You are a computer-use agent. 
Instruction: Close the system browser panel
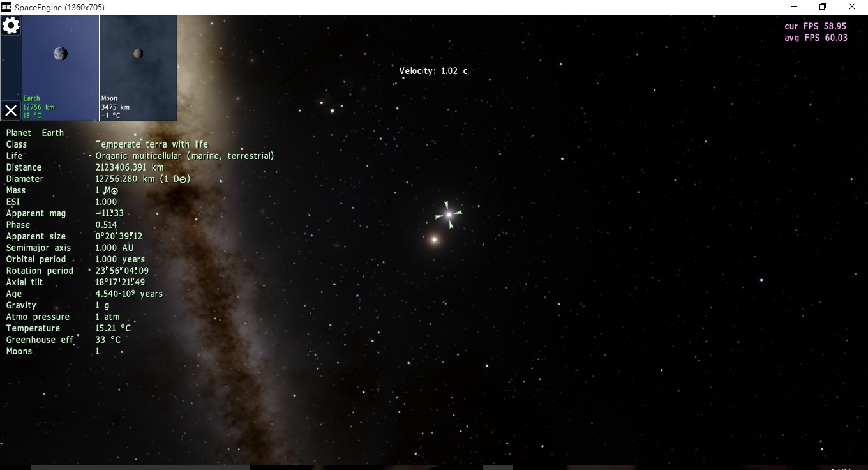11,110
